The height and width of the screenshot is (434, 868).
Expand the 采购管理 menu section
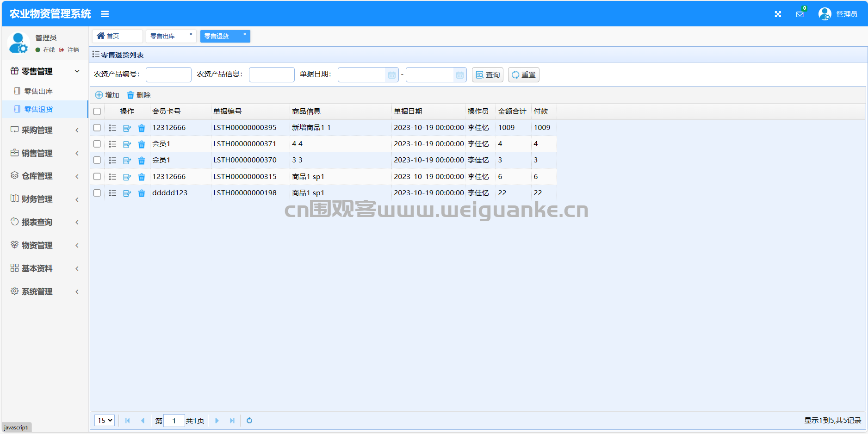(x=45, y=130)
